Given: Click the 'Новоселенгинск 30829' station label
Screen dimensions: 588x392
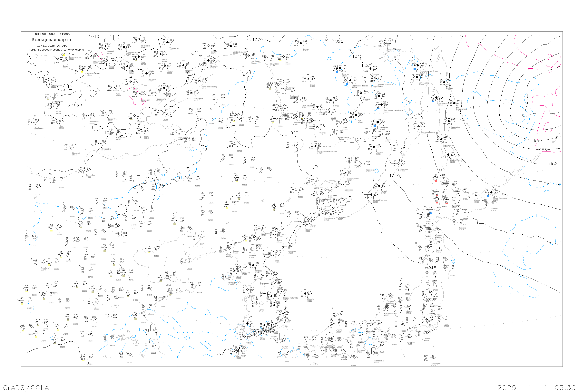Looking at the screenshot, I should (x=76, y=58).
